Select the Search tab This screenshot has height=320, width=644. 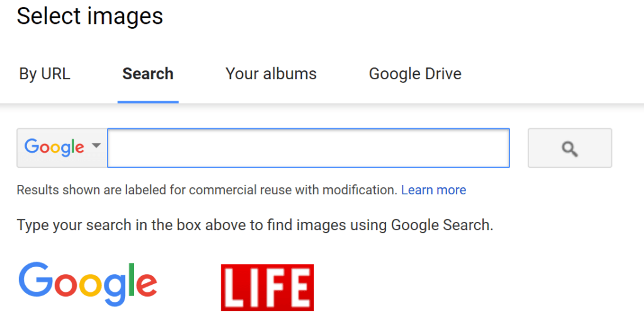pyautogui.click(x=148, y=74)
